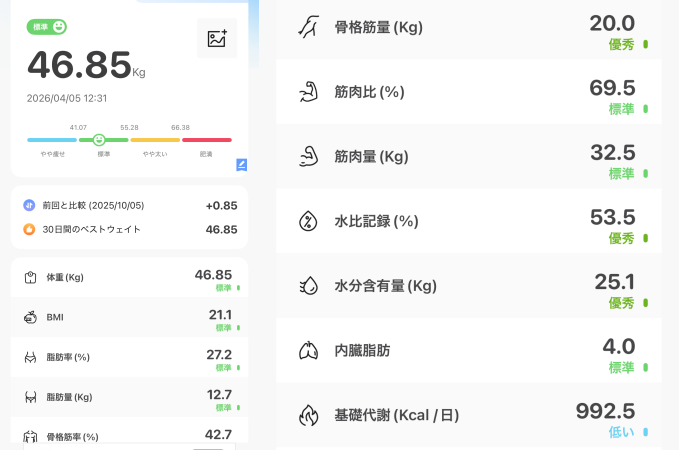Open the blue note edit icon

242,164
